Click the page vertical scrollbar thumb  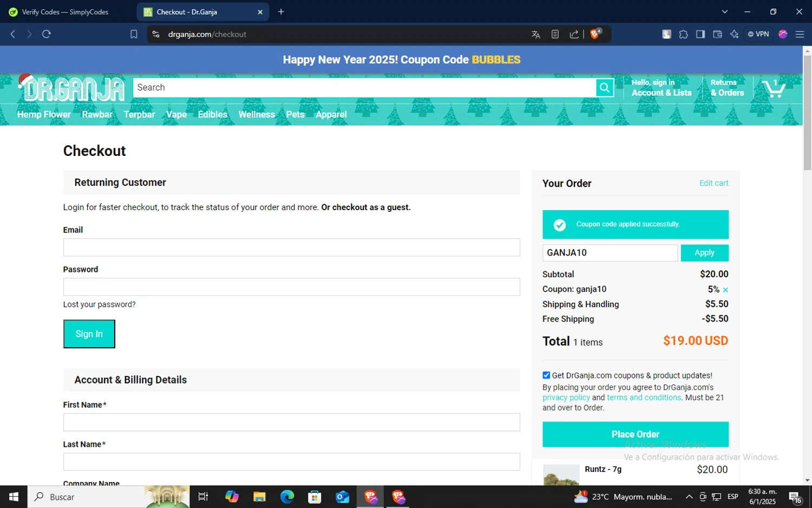click(807, 113)
